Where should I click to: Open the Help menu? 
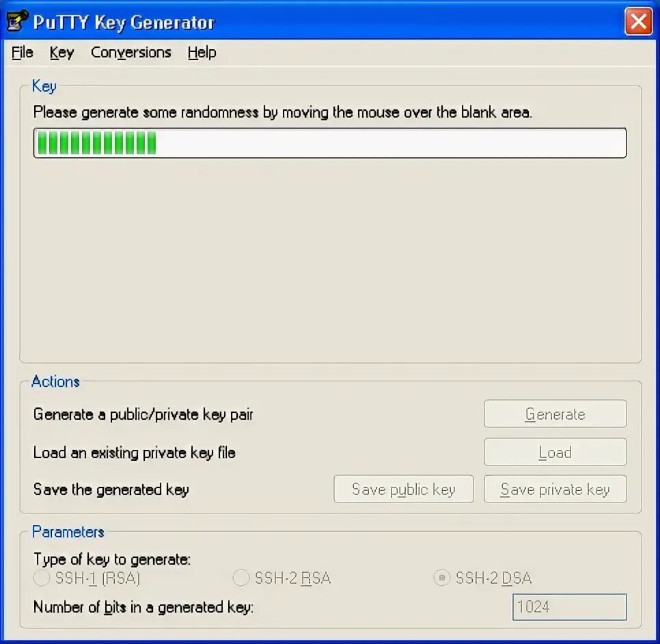coord(202,53)
